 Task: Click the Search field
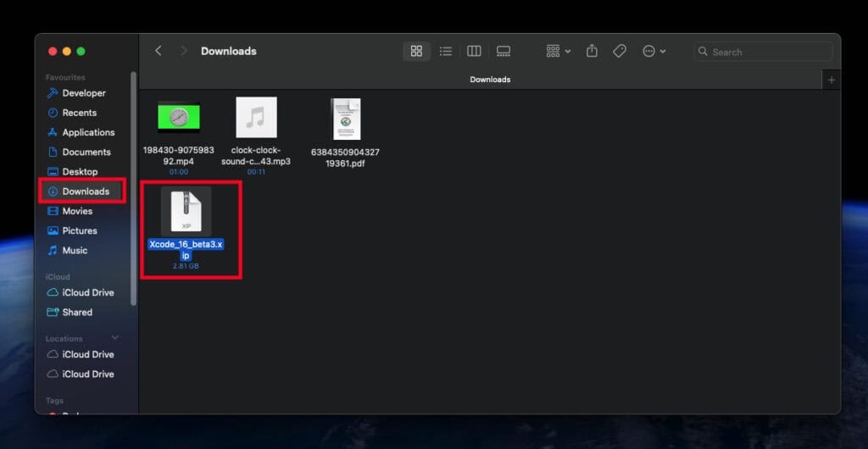[763, 52]
